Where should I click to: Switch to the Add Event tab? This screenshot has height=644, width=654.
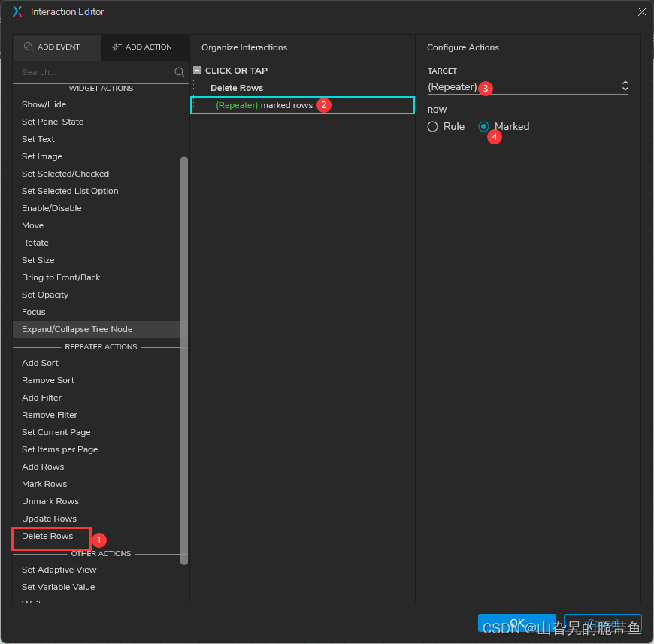[57, 47]
